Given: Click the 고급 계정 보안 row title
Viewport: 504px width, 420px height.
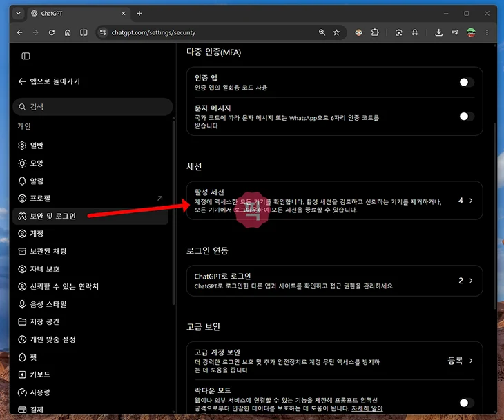Looking at the screenshot, I should tap(217, 352).
